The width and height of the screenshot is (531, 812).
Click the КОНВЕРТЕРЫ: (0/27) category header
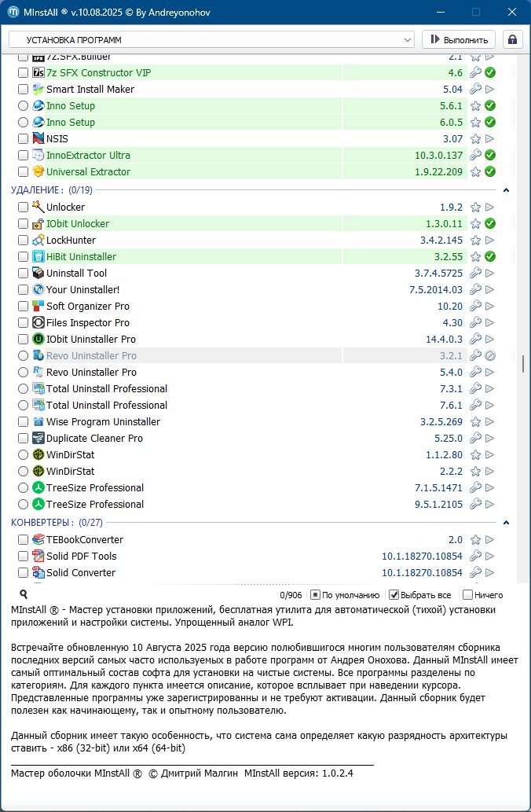pos(57,523)
